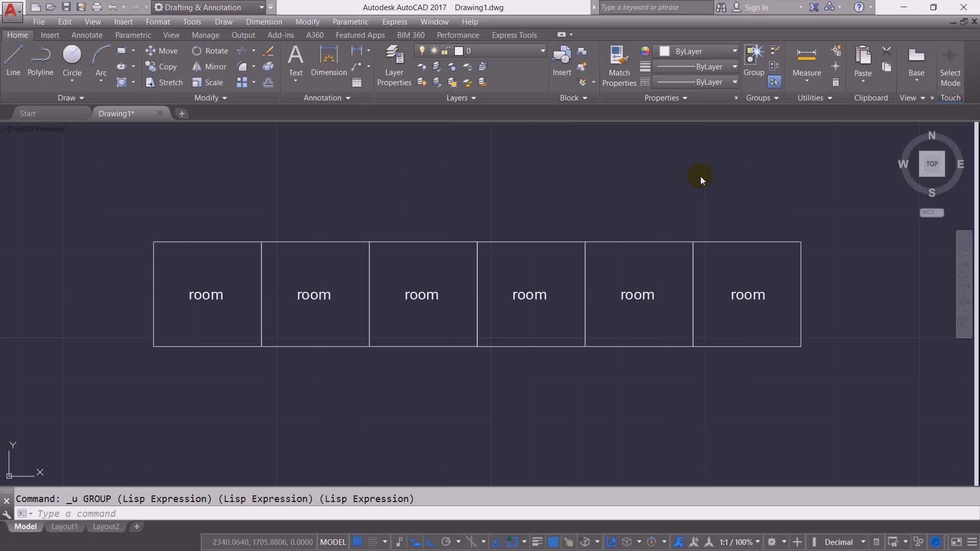Viewport: 980px width, 551px height.
Task: Open the Express menu
Action: point(394,21)
